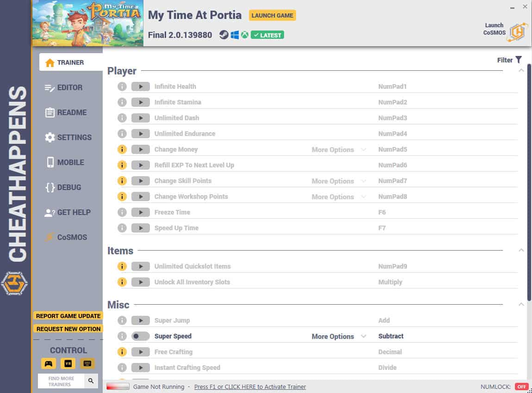This screenshot has width=532, height=393.
Task: Turn on the Super Jump toggle
Action: point(141,320)
